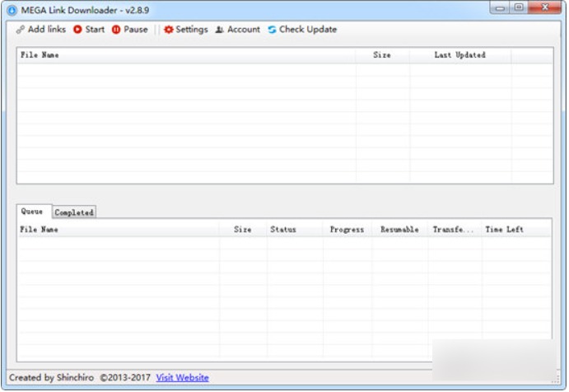Click the Add links chain icon
This screenshot has height=392, width=569.
point(21,30)
